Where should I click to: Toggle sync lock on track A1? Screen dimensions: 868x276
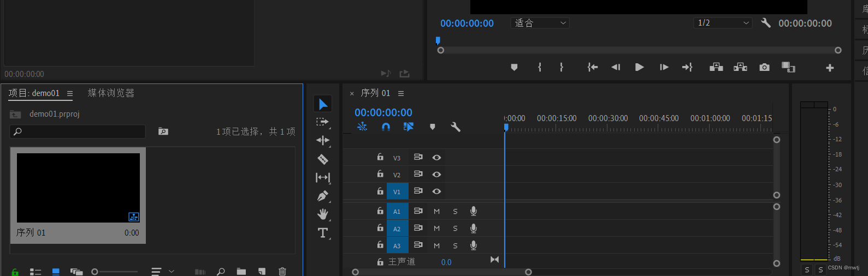tap(418, 211)
